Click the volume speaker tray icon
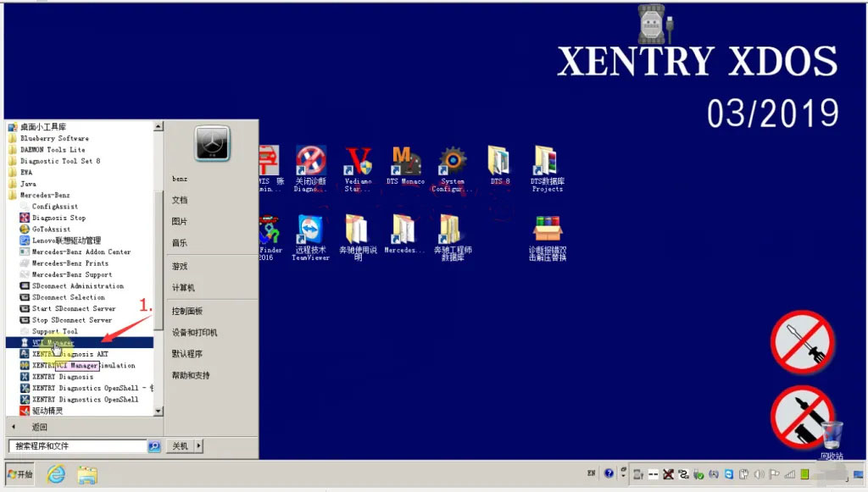The height and width of the screenshot is (492, 868). coord(759,474)
